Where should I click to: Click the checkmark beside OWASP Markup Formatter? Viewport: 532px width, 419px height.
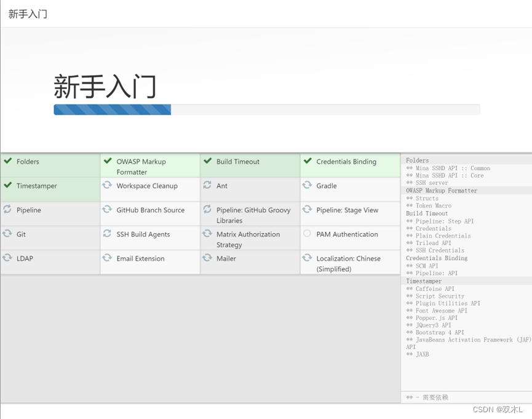(x=108, y=161)
